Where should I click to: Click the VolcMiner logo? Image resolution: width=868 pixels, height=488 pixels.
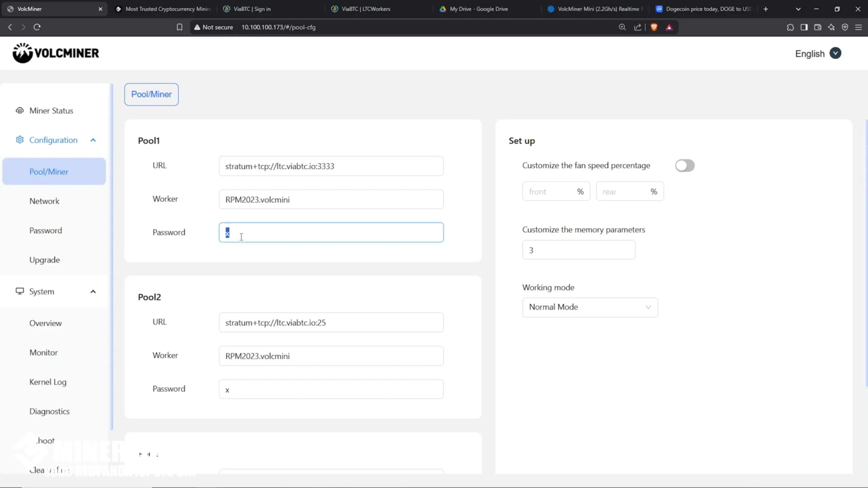click(56, 53)
